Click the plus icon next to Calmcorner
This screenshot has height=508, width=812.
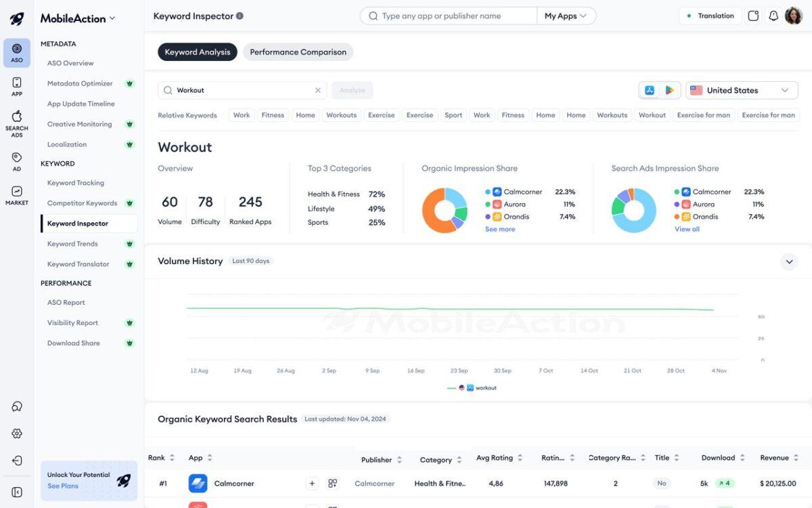[x=312, y=484]
